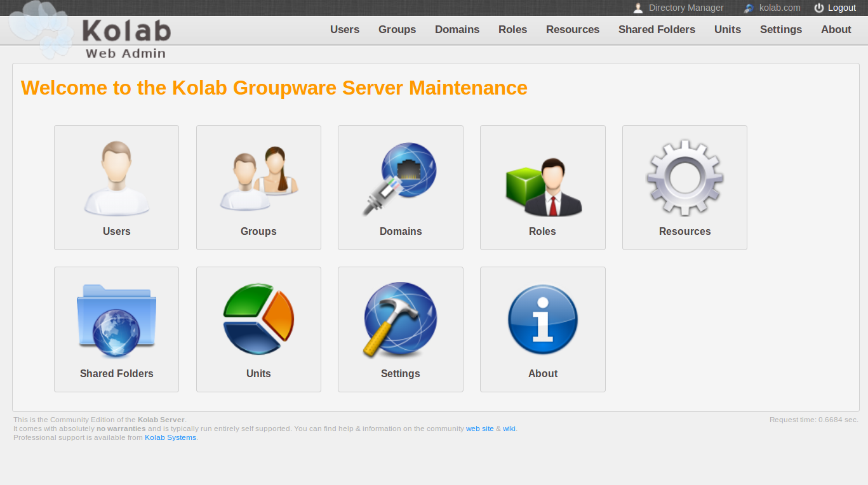Click the Groups tile label
This screenshot has height=485, width=868.
pyautogui.click(x=258, y=232)
